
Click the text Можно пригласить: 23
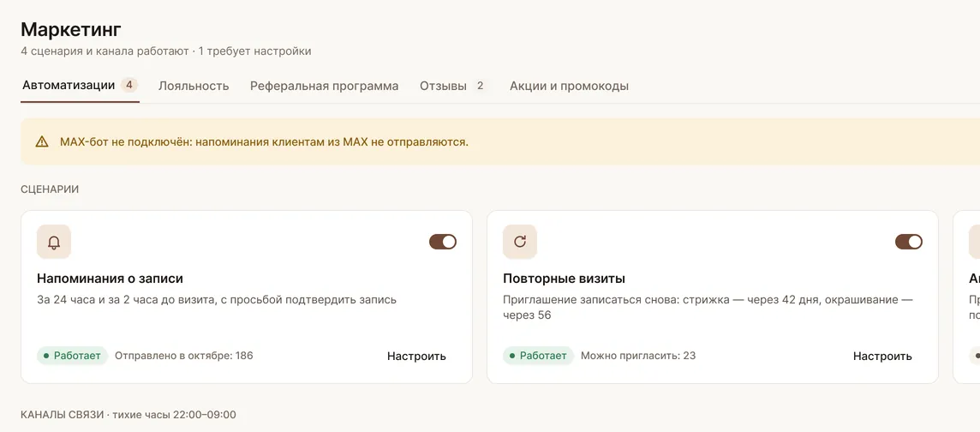tap(638, 356)
